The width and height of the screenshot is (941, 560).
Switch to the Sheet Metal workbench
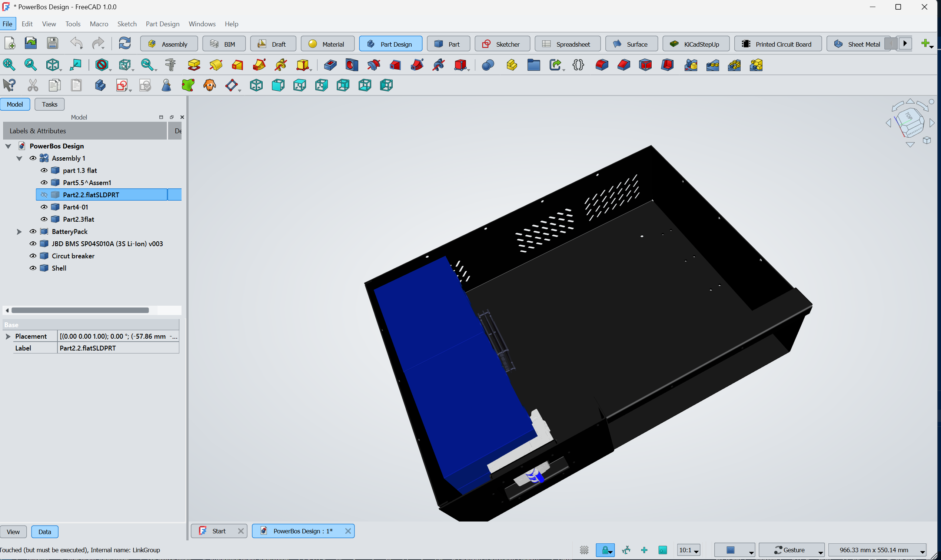pos(858,44)
